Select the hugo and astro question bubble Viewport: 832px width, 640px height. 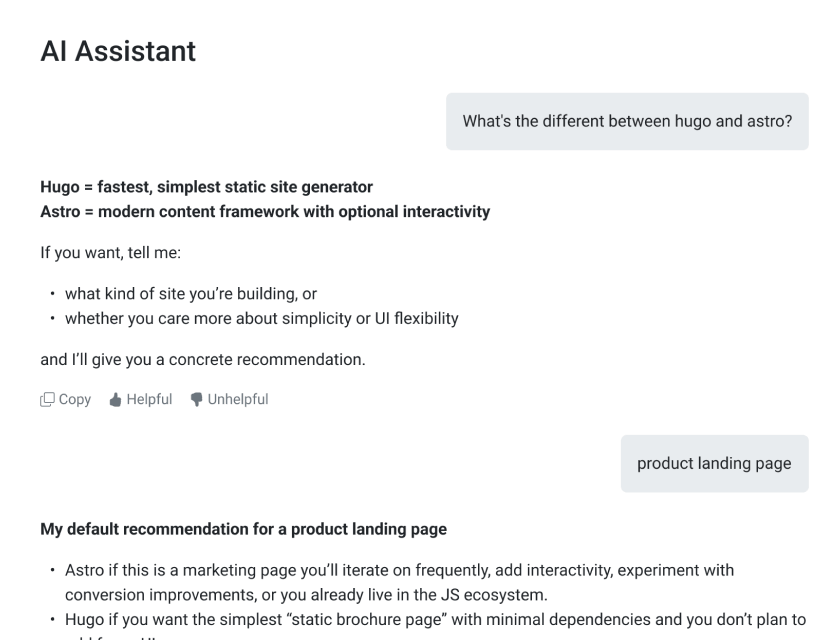627,121
